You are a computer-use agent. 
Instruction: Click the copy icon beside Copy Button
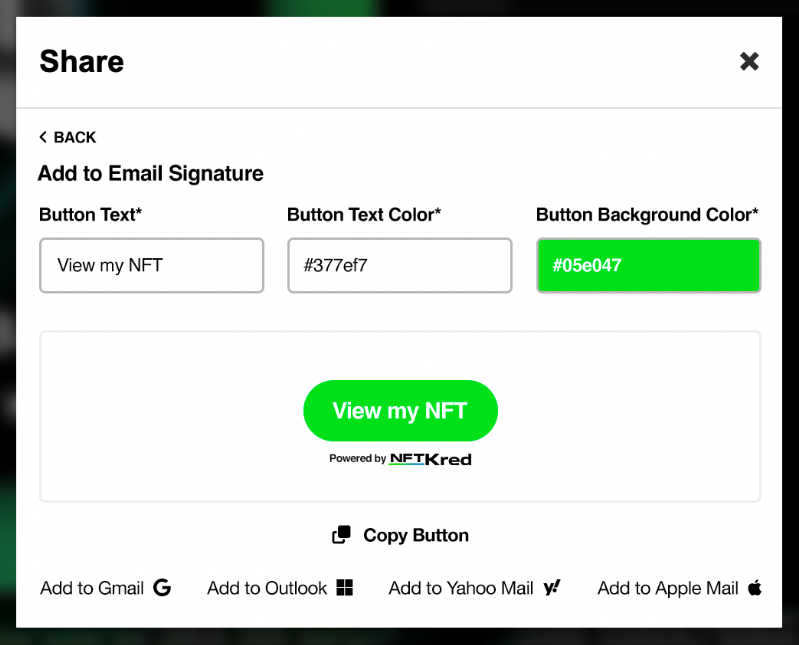341,535
